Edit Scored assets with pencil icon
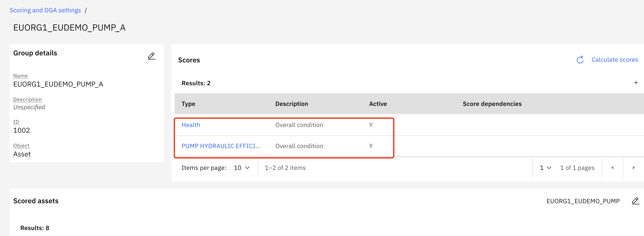 [x=635, y=201]
